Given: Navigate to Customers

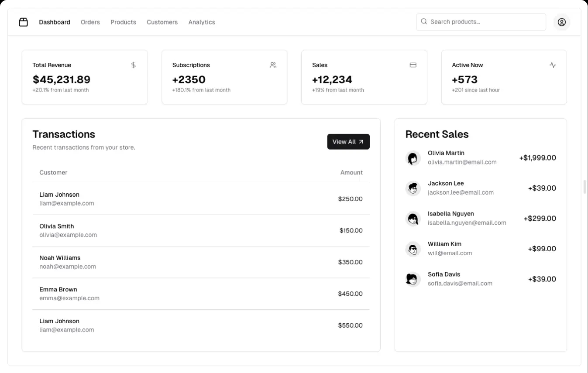Looking at the screenshot, I should [162, 22].
